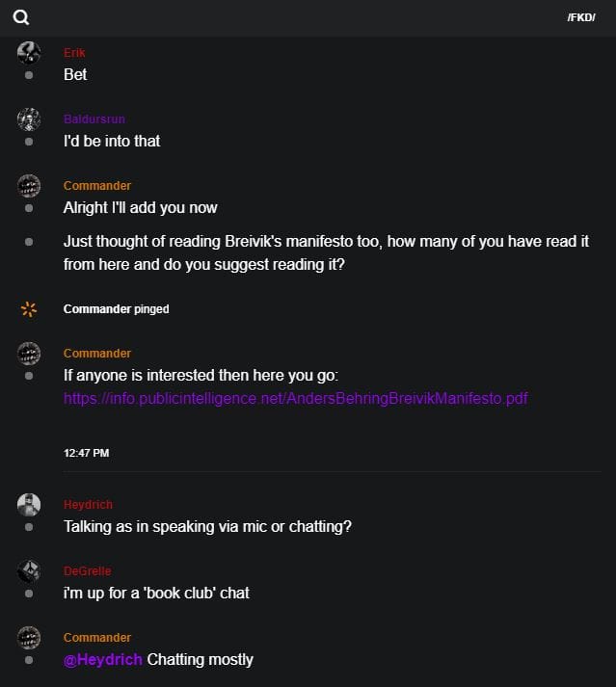Viewport: 616px width, 687px height.
Task: Open the /FKD/ channel label
Action: [x=581, y=17]
